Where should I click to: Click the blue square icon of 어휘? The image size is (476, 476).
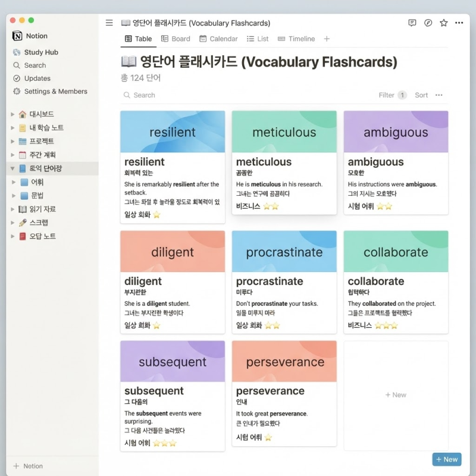(24, 182)
